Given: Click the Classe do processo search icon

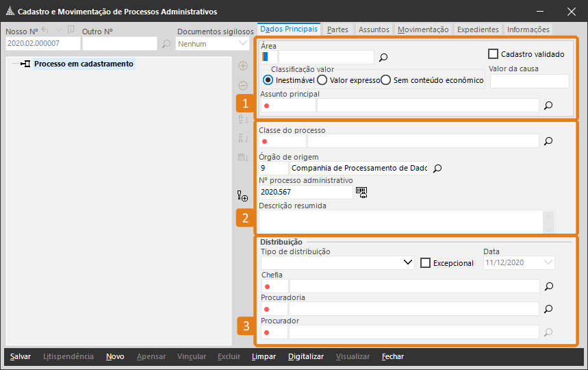Looking at the screenshot, I should tap(548, 141).
